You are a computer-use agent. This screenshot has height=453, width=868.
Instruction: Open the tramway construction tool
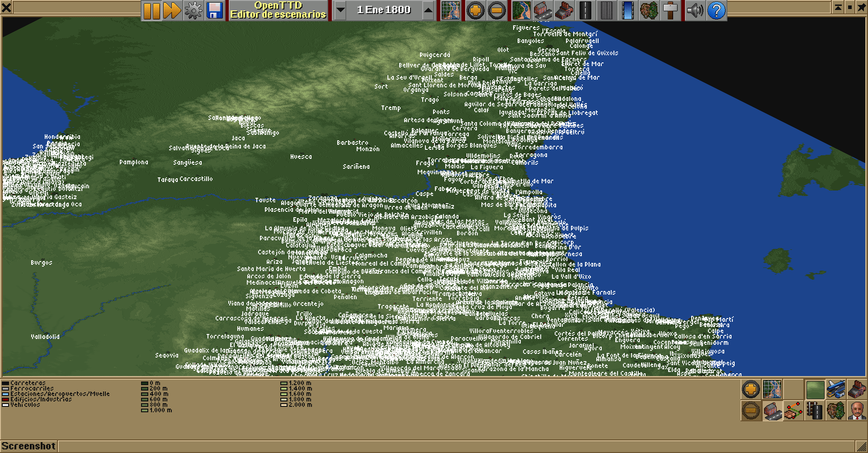(606, 10)
